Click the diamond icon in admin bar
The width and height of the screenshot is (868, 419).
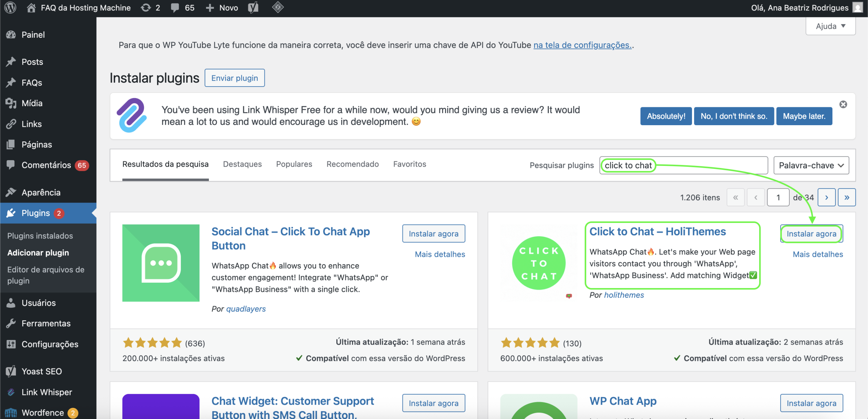[x=278, y=7]
